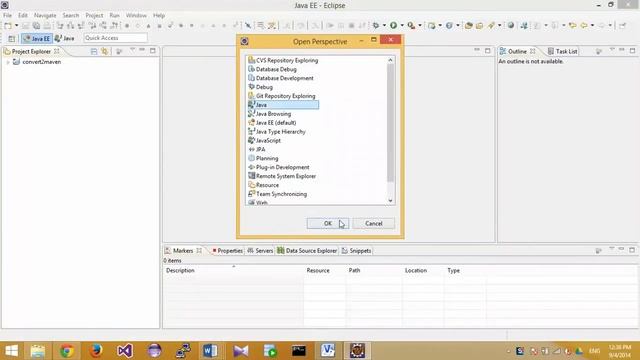Open the Markers panel View Menu triangle
The width and height of the screenshot is (640, 360).
tap(611, 250)
